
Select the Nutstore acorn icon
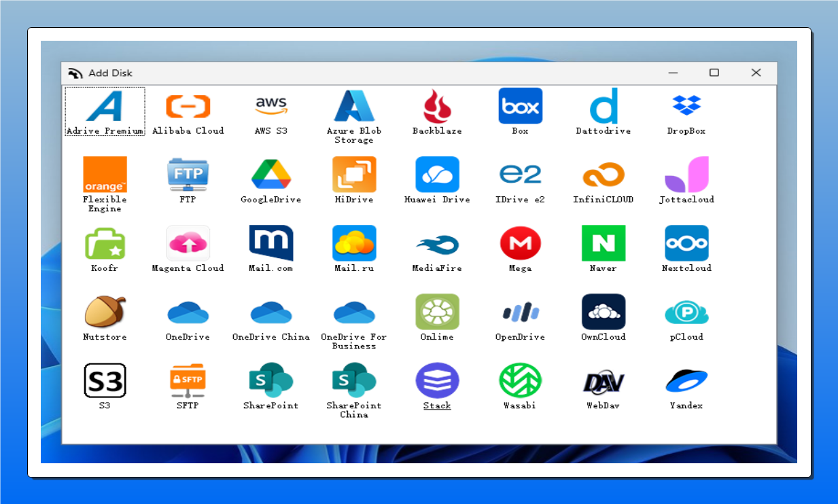[x=105, y=312]
